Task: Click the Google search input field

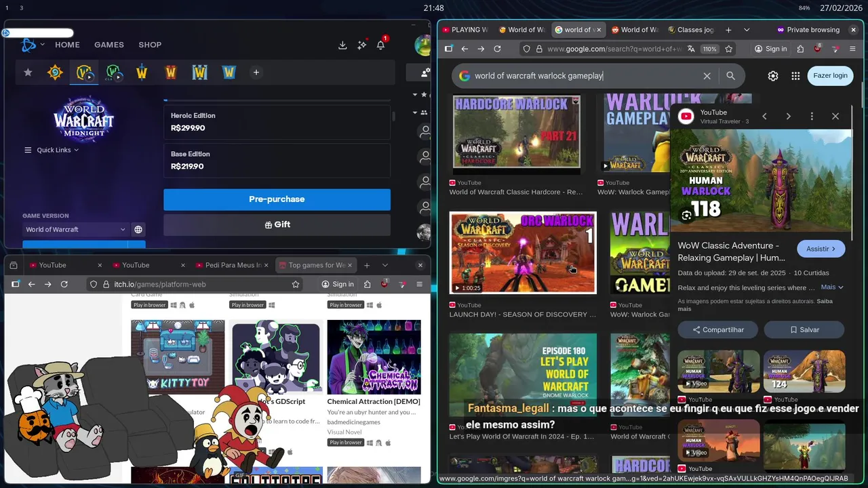Action: coord(583,76)
